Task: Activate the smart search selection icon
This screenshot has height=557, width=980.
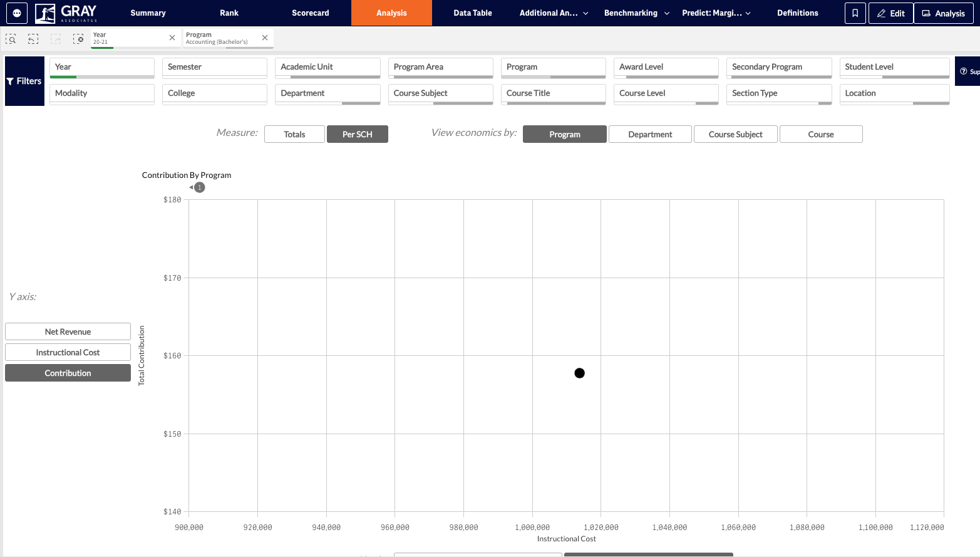Action: [x=11, y=39]
